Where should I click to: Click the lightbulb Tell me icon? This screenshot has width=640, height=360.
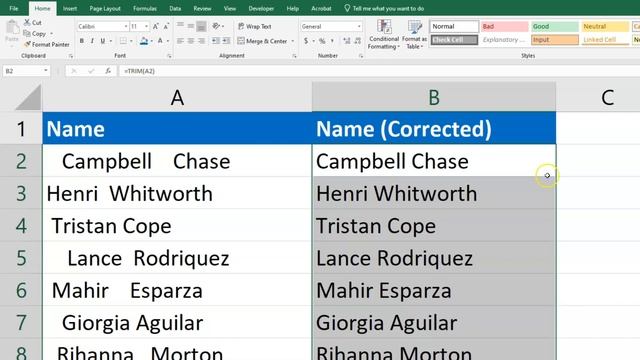point(347,8)
